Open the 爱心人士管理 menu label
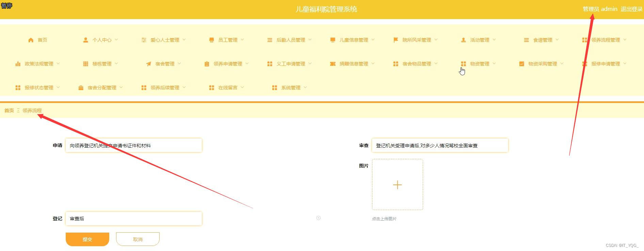 [x=165, y=40]
